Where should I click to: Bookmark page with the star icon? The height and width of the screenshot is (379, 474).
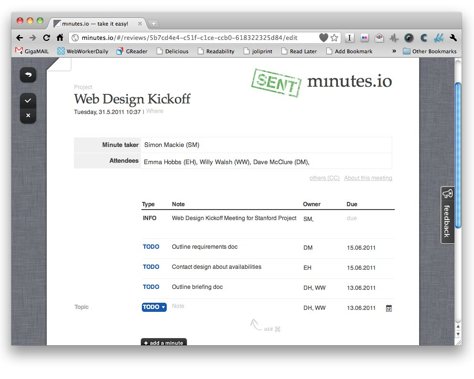coord(334,38)
